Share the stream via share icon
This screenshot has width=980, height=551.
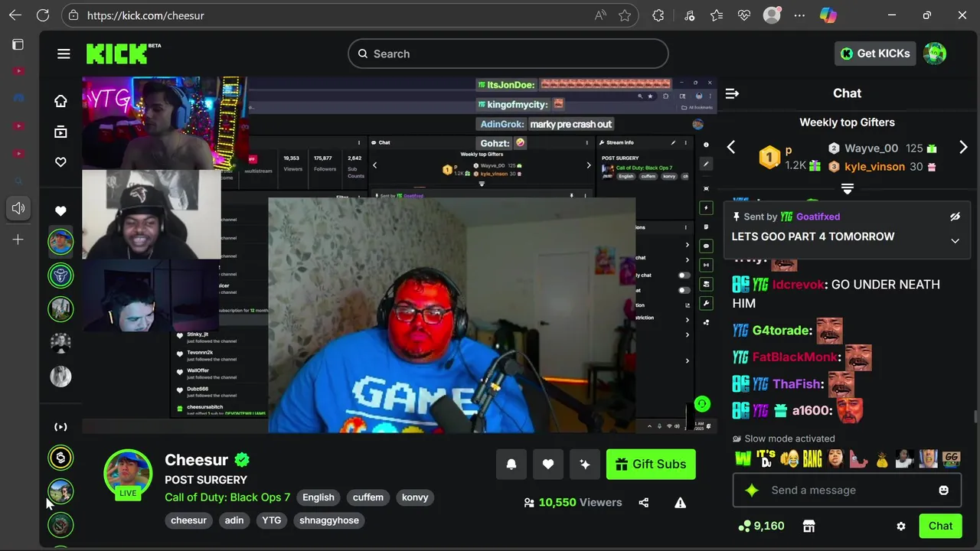coord(643,503)
